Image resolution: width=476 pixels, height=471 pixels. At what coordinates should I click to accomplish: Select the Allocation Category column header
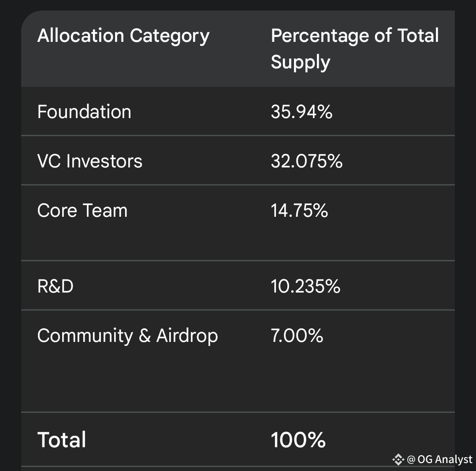pyautogui.click(x=123, y=36)
